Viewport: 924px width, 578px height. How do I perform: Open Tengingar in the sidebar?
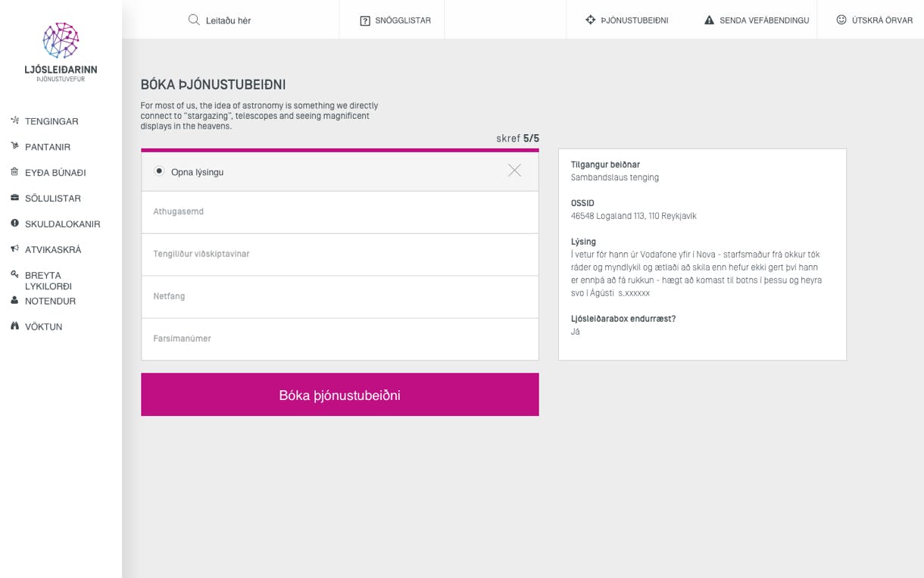(52, 121)
